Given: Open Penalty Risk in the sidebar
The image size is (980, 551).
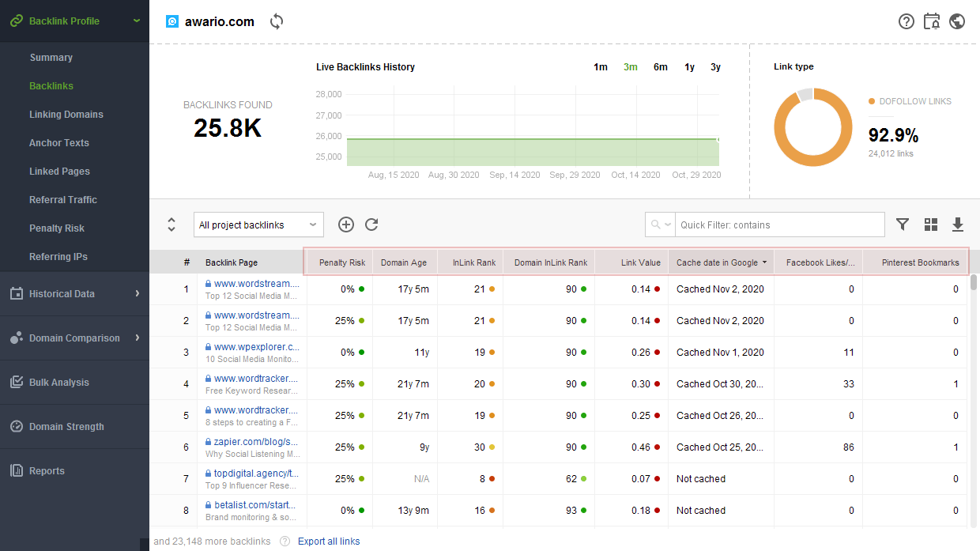Looking at the screenshot, I should (x=57, y=228).
